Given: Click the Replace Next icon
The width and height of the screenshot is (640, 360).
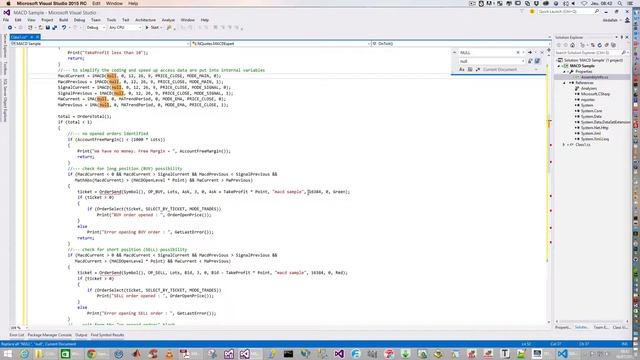Looking at the screenshot, I should pyautogui.click(x=530, y=61).
